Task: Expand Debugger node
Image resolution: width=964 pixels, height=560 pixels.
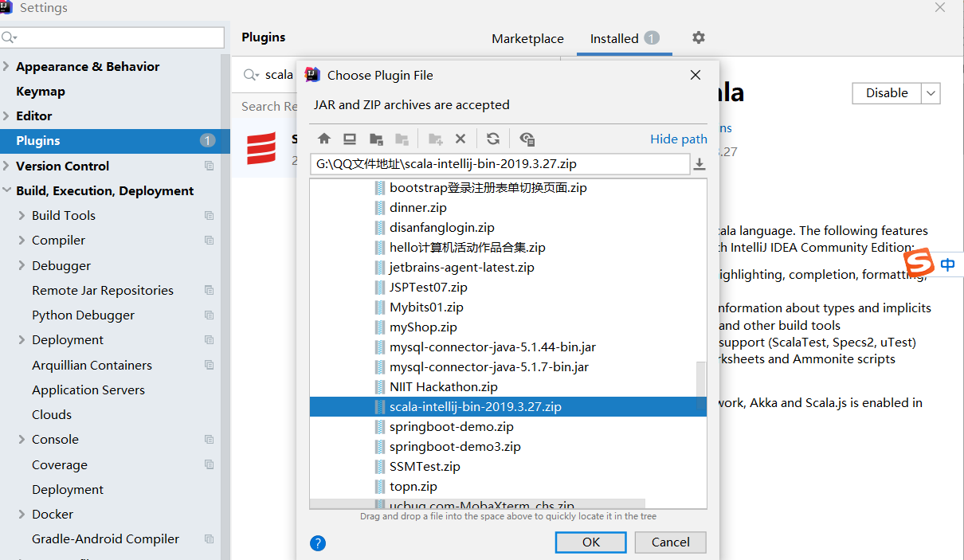Action: pyautogui.click(x=22, y=265)
